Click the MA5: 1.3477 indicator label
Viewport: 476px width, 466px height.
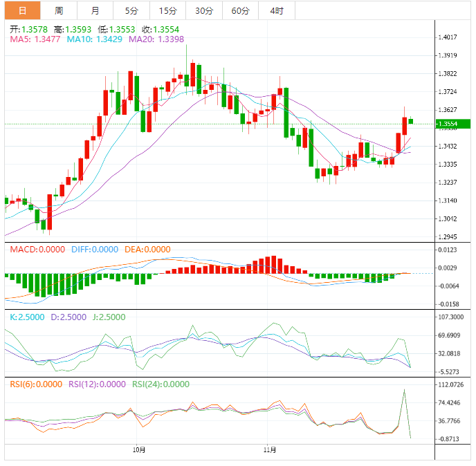[x=35, y=39]
